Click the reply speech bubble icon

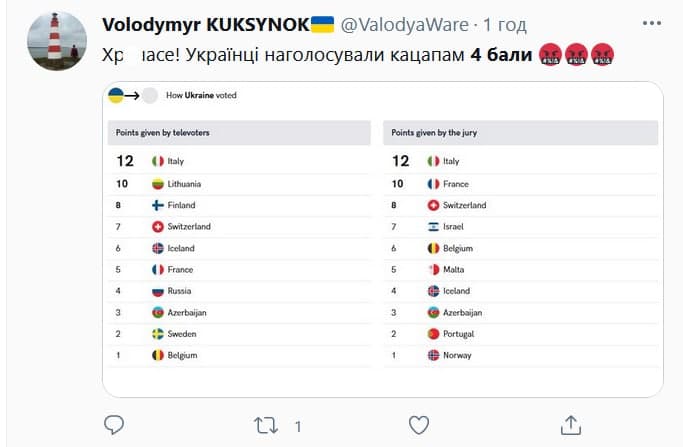113,424
